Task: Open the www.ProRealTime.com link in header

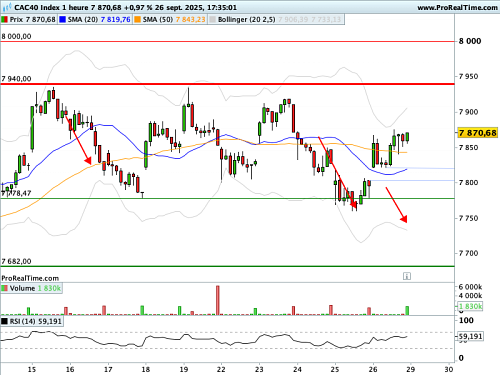Action: click(x=457, y=7)
